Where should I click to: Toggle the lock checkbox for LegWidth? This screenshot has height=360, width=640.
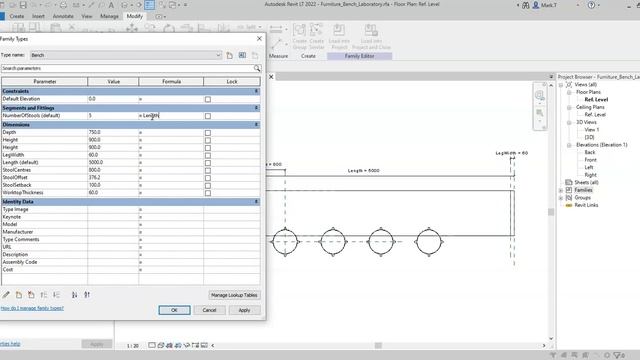coord(208,155)
